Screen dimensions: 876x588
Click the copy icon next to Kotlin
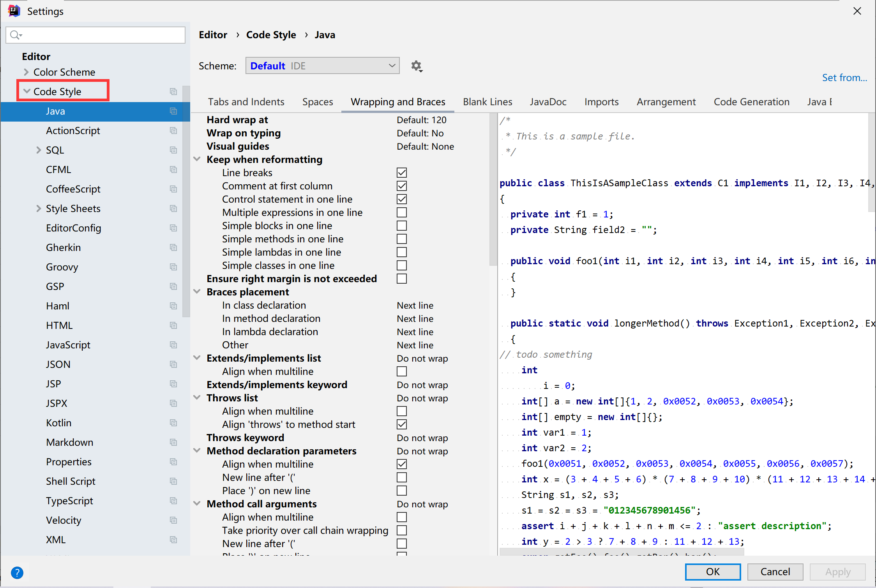[173, 423]
